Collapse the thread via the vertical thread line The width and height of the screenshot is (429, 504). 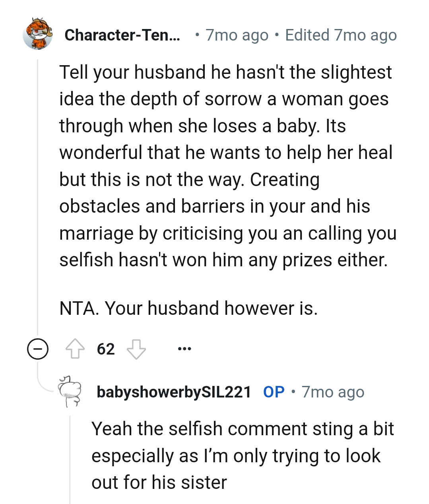(38, 199)
